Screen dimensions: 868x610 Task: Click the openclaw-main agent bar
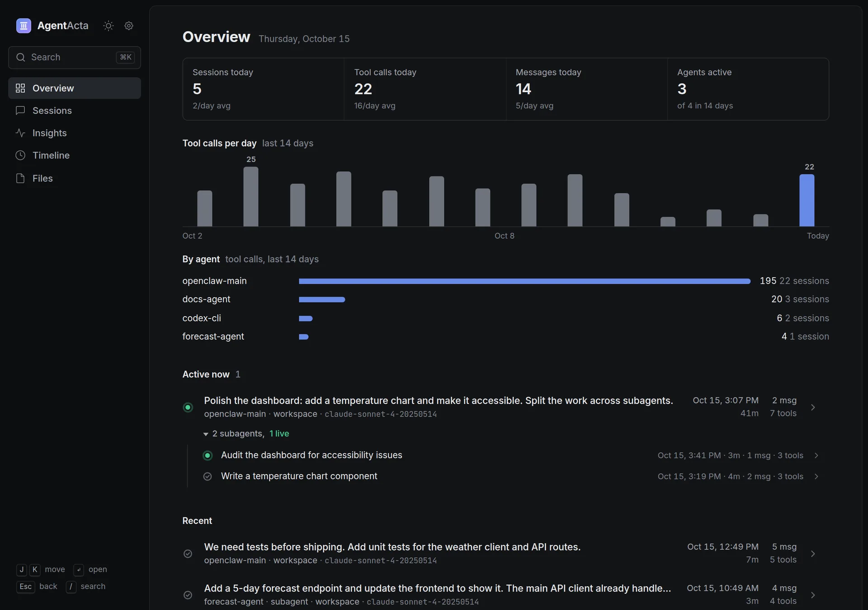pos(524,281)
